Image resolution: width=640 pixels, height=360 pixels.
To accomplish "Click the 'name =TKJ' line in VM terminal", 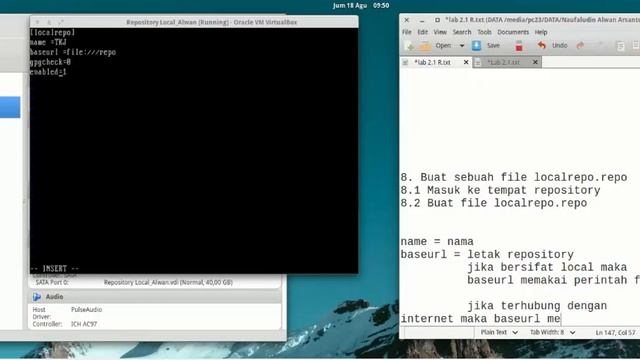I will pos(48,42).
